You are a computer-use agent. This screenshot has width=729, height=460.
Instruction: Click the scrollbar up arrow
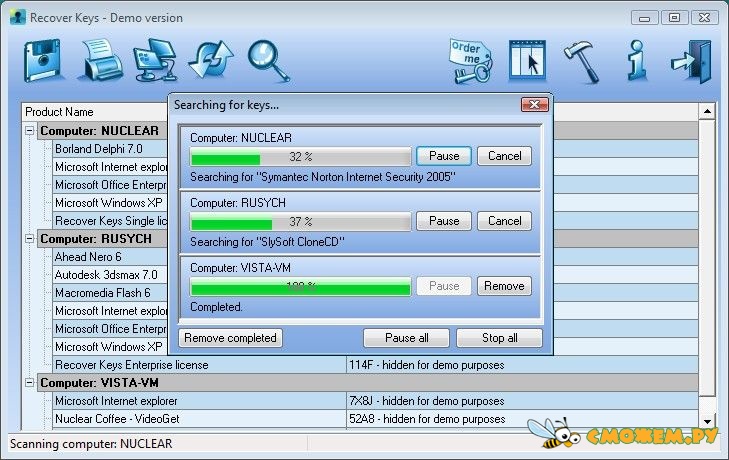pos(707,111)
